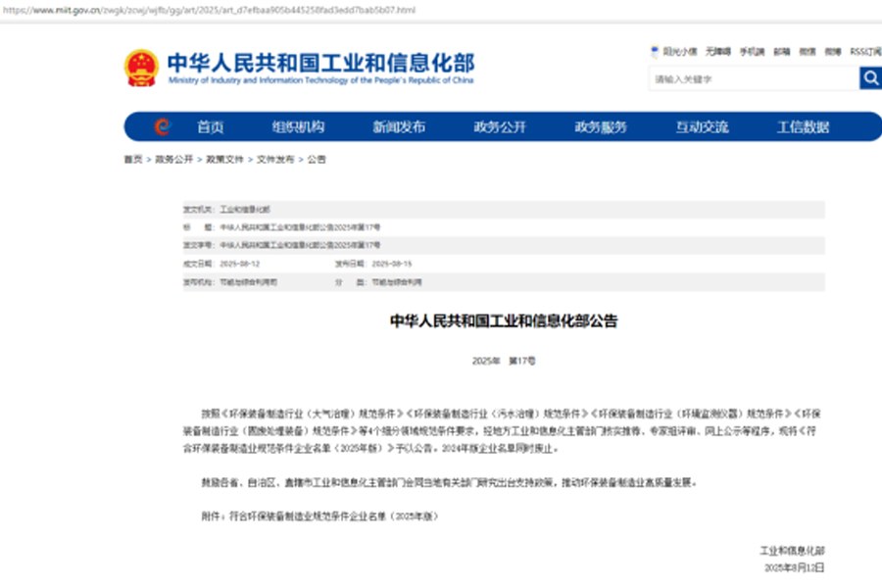Click the national emblem logo

click(x=141, y=68)
